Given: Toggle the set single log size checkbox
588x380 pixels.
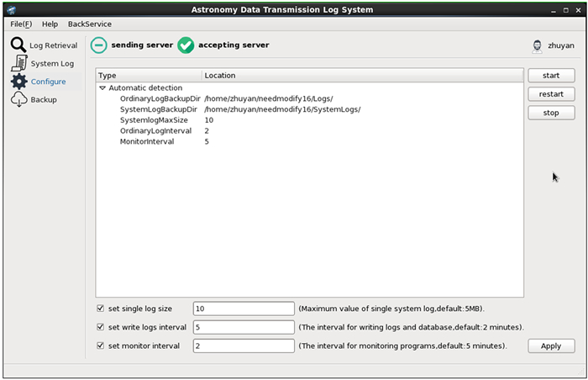Looking at the screenshot, I should pos(101,309).
